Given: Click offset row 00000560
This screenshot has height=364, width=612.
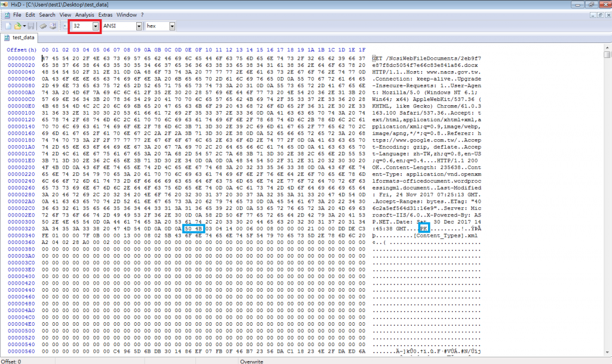Looking at the screenshot, I should pos(22,351).
